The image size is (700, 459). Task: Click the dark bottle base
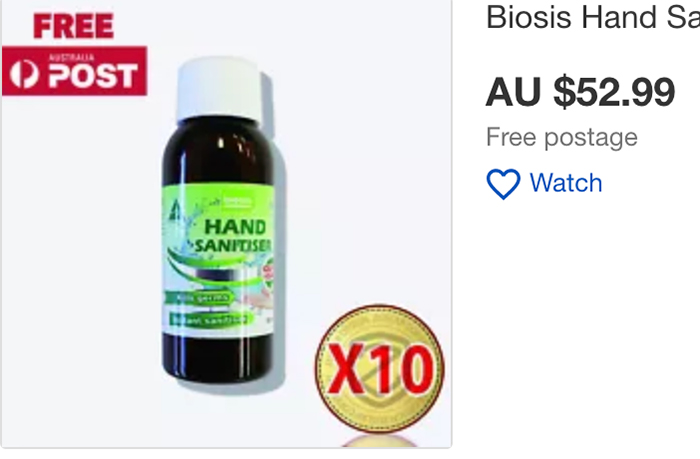(x=219, y=357)
